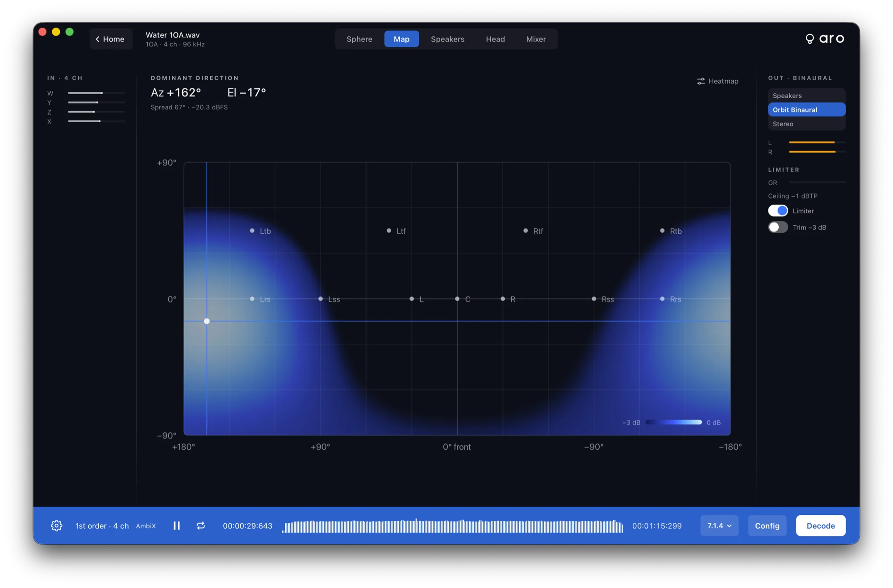
Task: Select the L speaker dot
Action: [x=412, y=299]
